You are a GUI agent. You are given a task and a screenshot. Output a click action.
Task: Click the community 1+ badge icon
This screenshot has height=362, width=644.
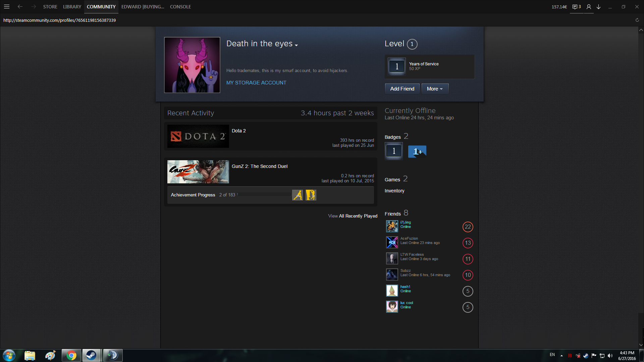coord(417,151)
